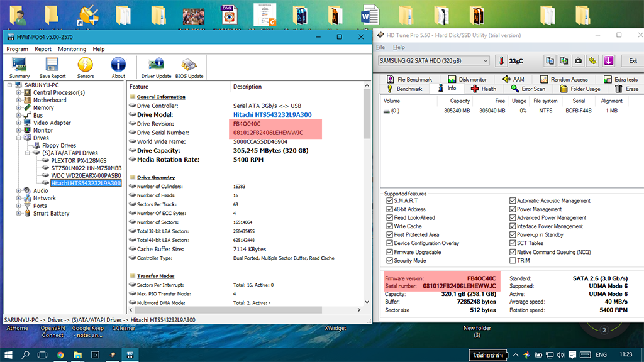Click the BIOS Update icon
644x362 pixels.
[189, 68]
